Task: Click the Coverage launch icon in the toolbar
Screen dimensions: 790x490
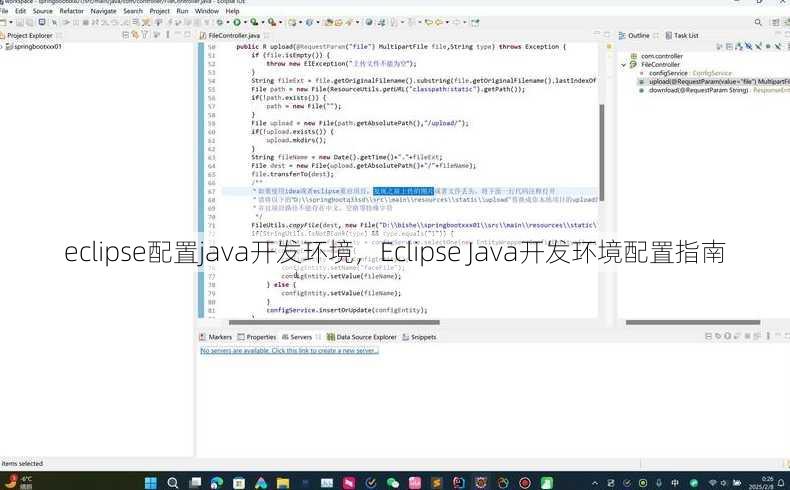Action: point(254,23)
